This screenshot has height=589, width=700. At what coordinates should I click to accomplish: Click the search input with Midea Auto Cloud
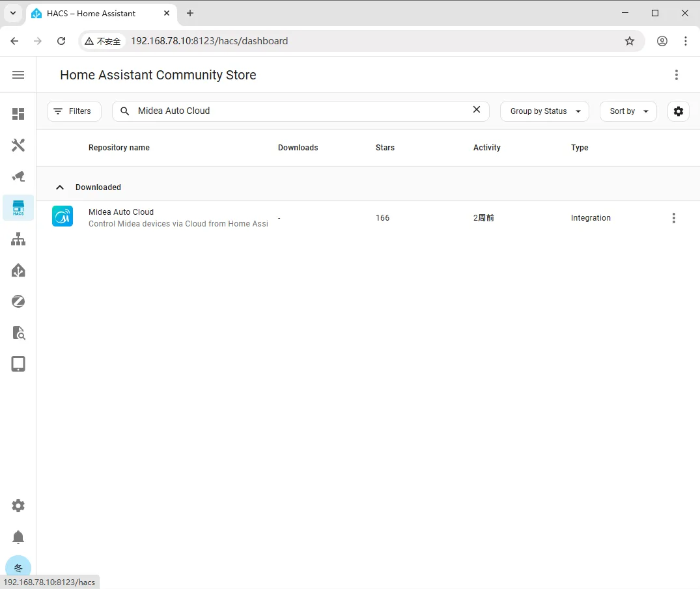pyautogui.click(x=300, y=111)
